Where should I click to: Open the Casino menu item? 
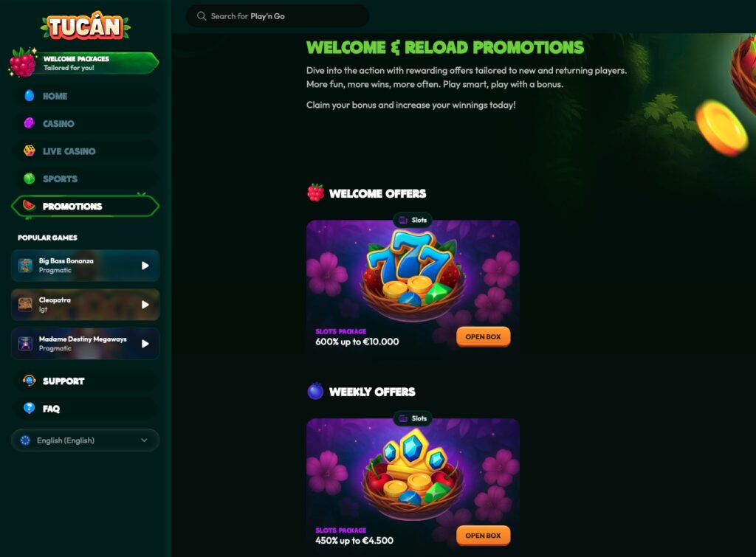pyautogui.click(x=86, y=123)
